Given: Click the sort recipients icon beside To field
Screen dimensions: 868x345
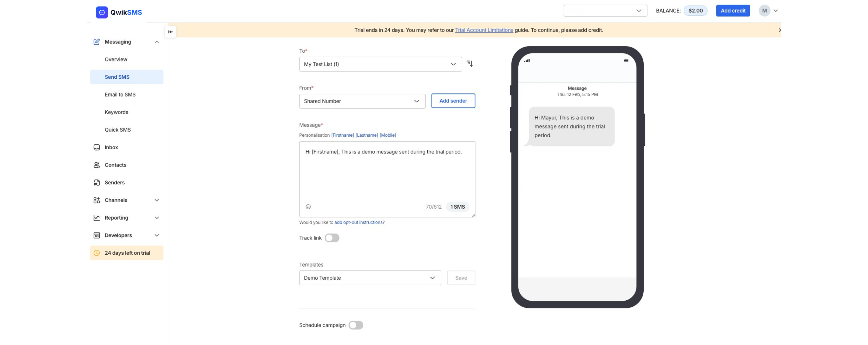Looking at the screenshot, I should 469,64.
